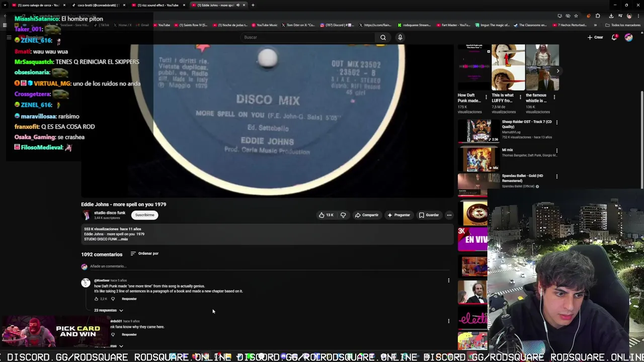The width and height of the screenshot is (644, 362).
Task: Subscribe to studio disco funk with Suscribirme
Action: pyautogui.click(x=144, y=215)
